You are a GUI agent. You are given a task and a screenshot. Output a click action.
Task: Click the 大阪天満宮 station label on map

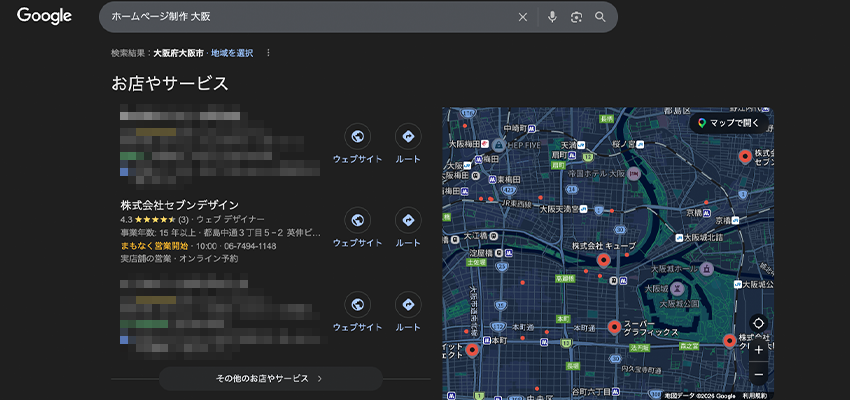tap(559, 208)
